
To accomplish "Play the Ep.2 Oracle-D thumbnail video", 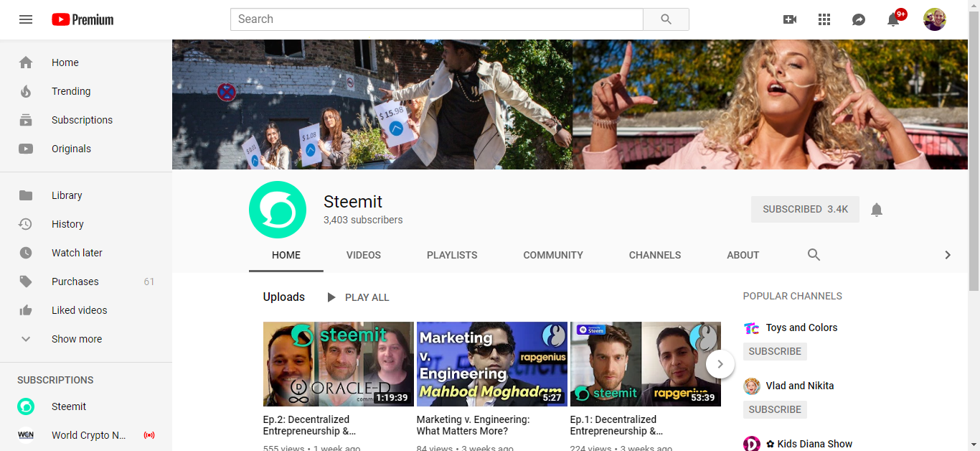I will coord(339,364).
